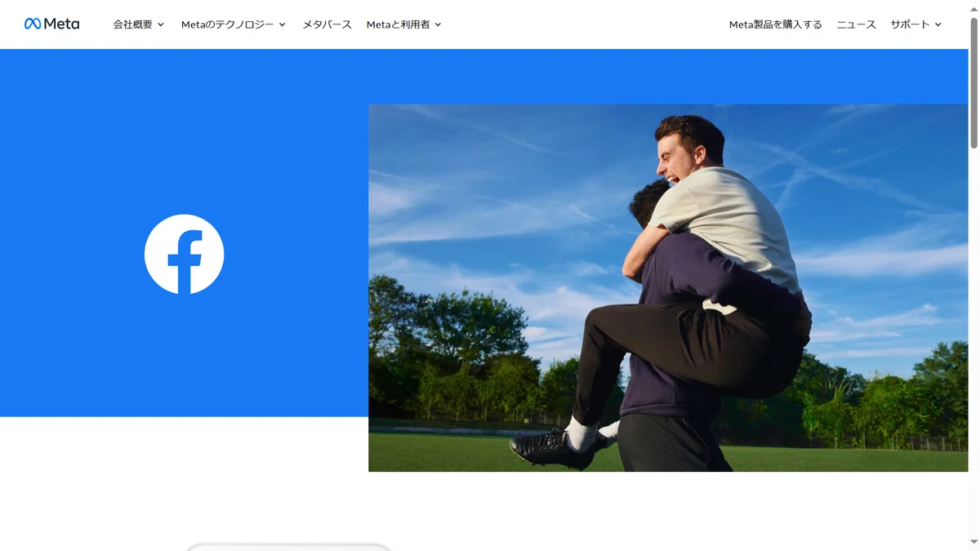Click the page vertical scrollbar thumb
Image resolution: width=980 pixels, height=551 pixels.
point(973,82)
